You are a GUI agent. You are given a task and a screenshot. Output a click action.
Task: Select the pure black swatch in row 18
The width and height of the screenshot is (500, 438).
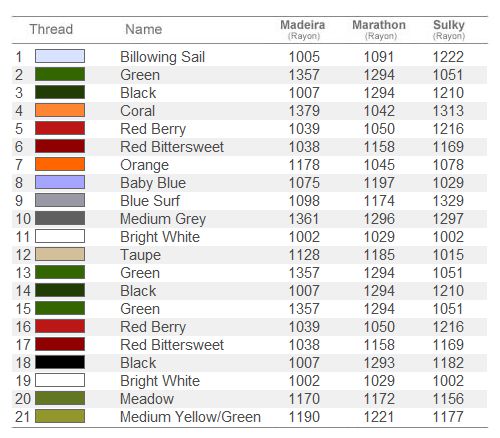click(x=60, y=362)
